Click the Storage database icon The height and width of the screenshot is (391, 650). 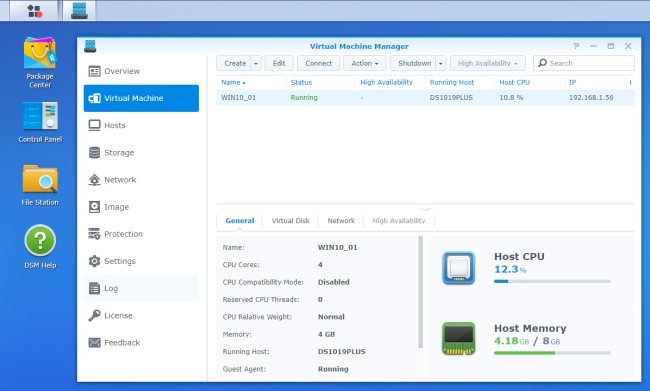tap(95, 153)
